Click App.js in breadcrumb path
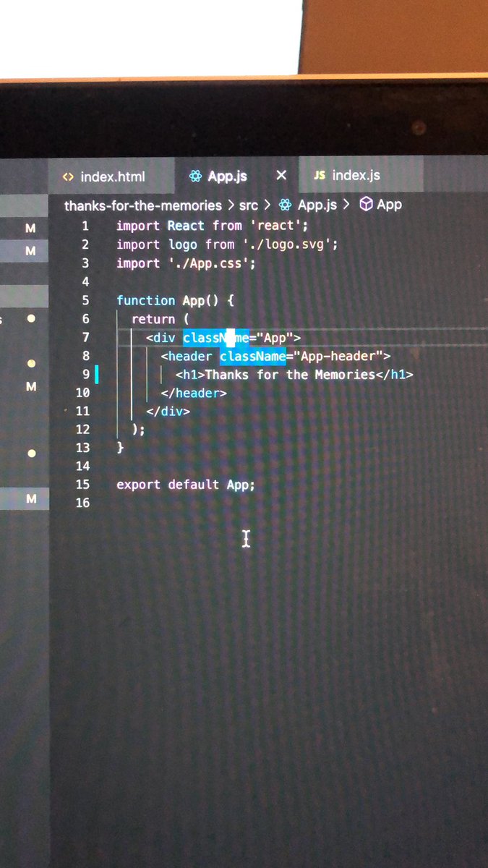The height and width of the screenshot is (868, 488). click(317, 205)
